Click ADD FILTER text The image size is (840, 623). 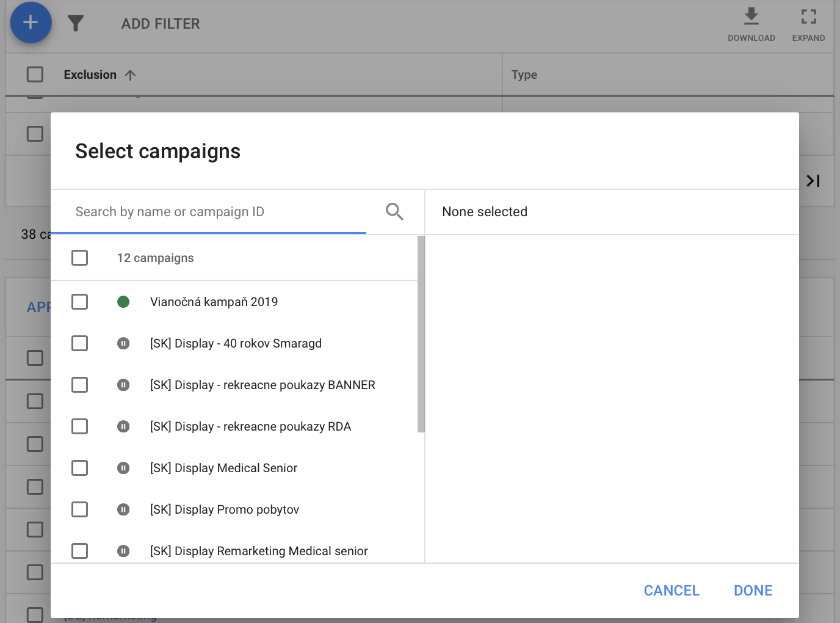(x=161, y=24)
